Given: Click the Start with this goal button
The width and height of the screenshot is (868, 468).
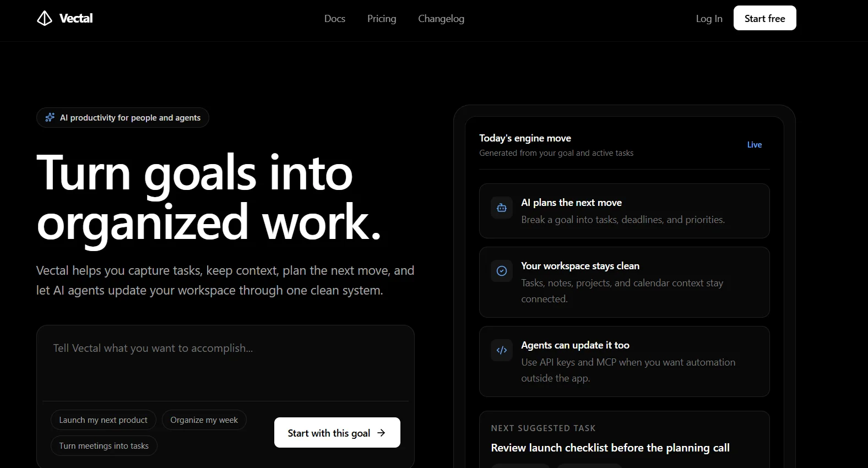Looking at the screenshot, I should click(337, 433).
